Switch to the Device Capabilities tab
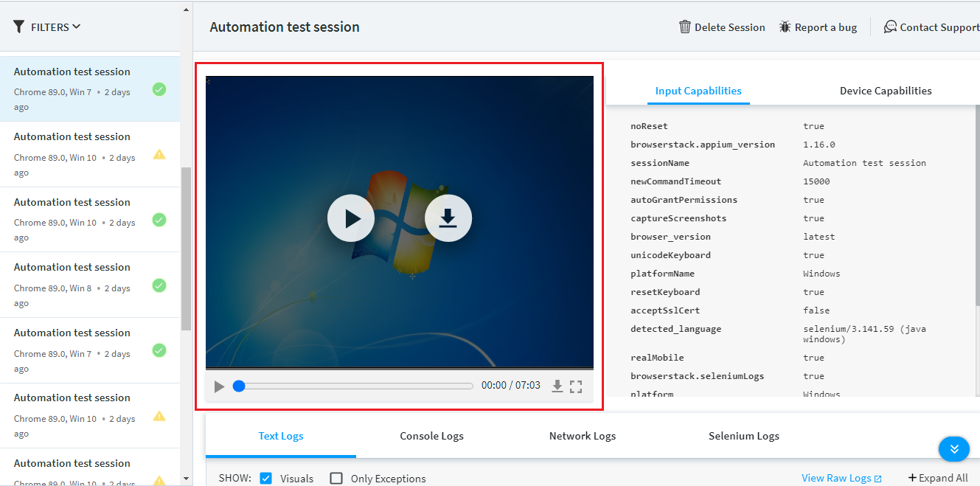This screenshot has width=980, height=486. 886,91
